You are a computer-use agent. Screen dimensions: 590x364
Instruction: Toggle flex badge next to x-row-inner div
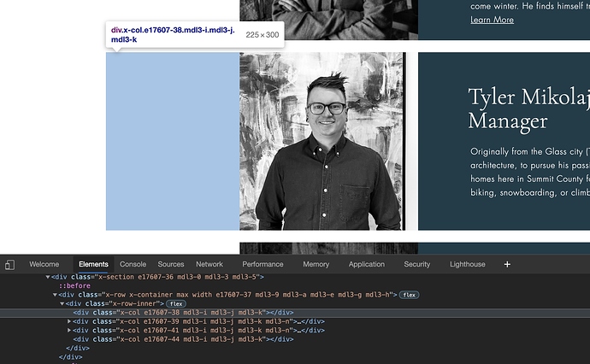[176, 303]
